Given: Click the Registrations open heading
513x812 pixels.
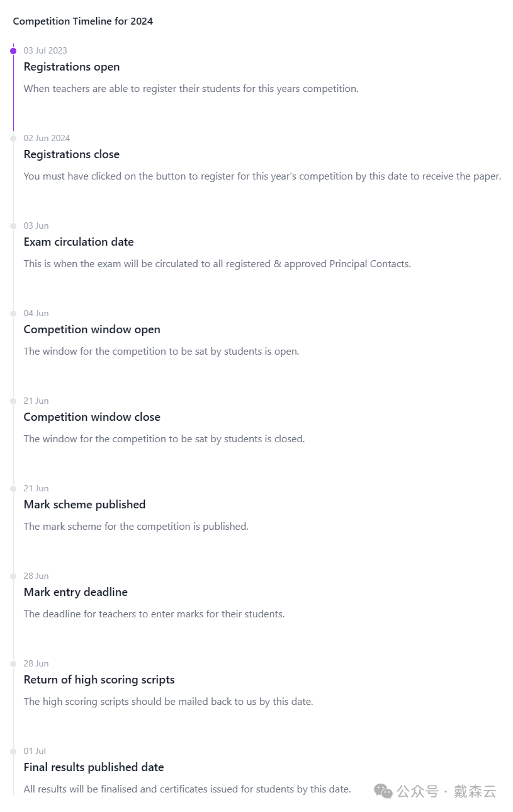Looking at the screenshot, I should point(72,67).
